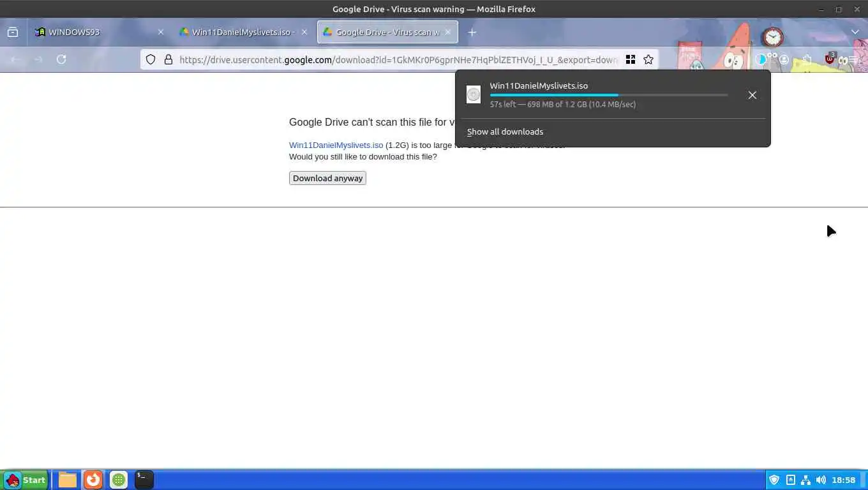Click the Firefox taskbar launcher

[x=93, y=480]
